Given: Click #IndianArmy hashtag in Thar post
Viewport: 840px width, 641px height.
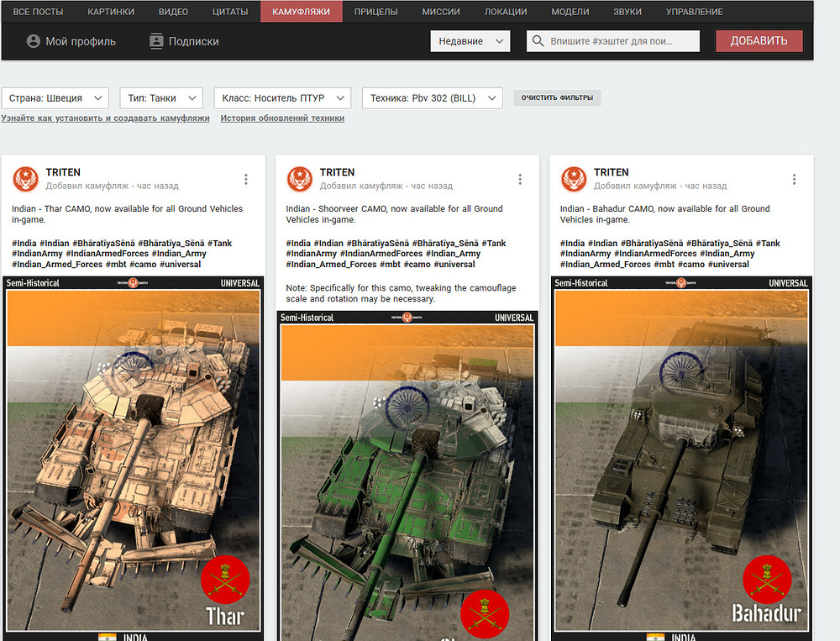Looking at the screenshot, I should pos(38,254).
